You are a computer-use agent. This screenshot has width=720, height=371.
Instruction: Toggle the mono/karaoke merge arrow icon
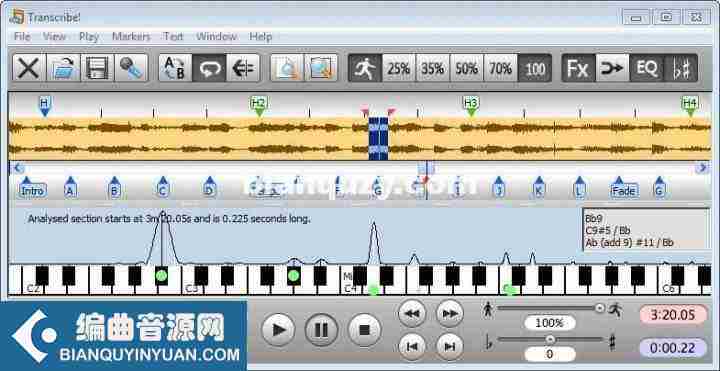coord(613,68)
